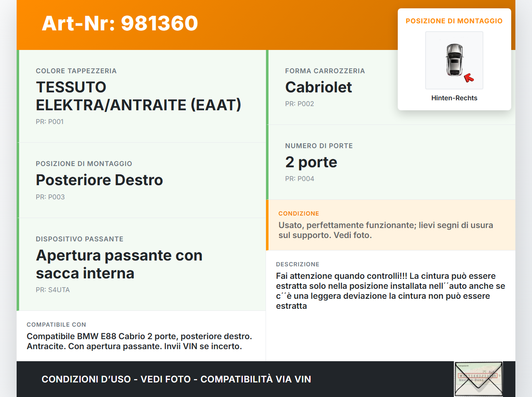Select the Posteriore Destro value
The height and width of the screenshot is (397, 532).
tap(99, 180)
